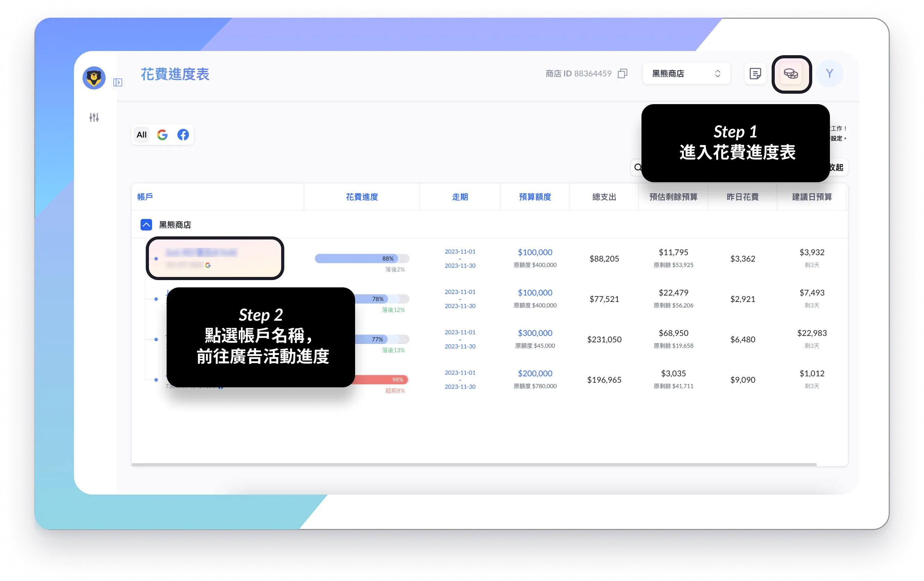Image resolution: width=924 pixels, height=581 pixels.
Task: Sort by 花費進度 column header
Action: click(x=361, y=197)
